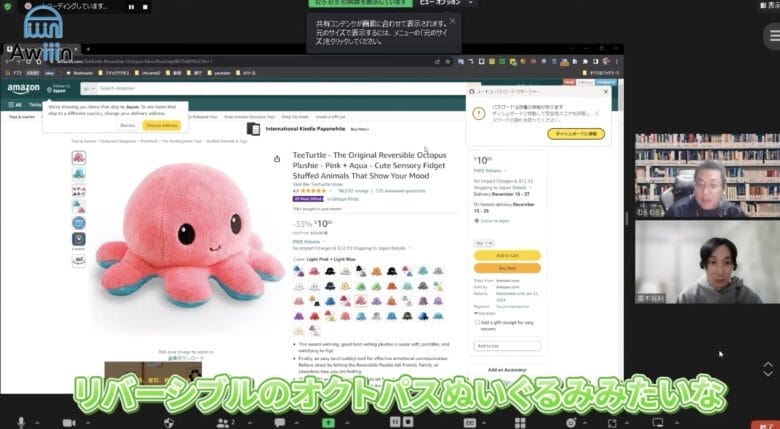Screen dimensions: 780x429
Task: Open the answered questions link
Action: click(400, 191)
